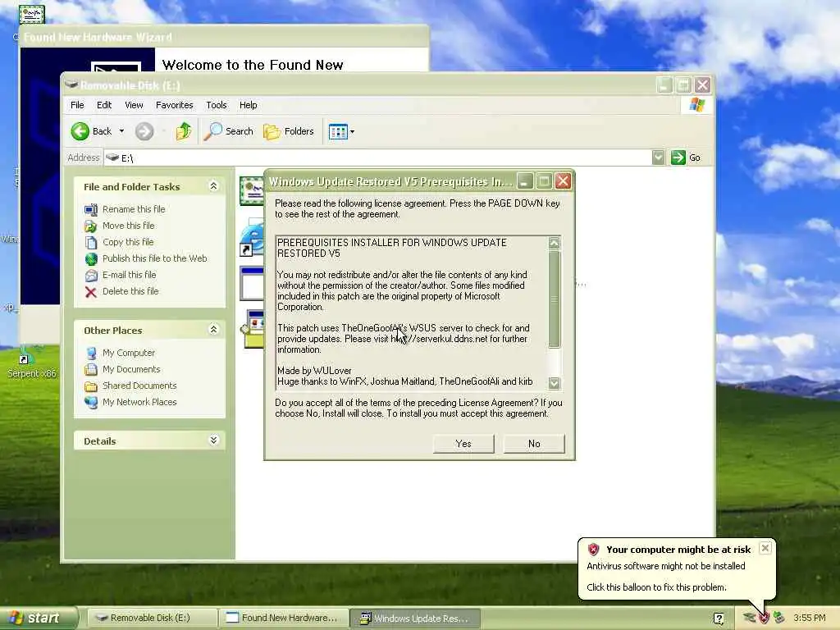The height and width of the screenshot is (630, 840).
Task: Select the certificate-style file icon in E:
Action: click(x=252, y=190)
